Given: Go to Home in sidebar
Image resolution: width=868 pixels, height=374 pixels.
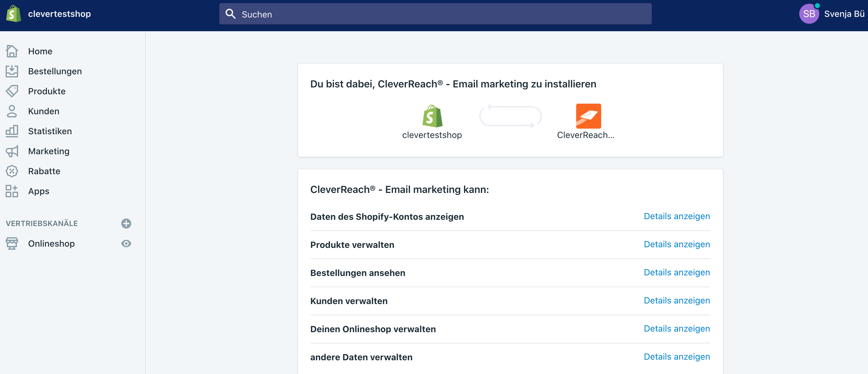Looking at the screenshot, I should 40,51.
